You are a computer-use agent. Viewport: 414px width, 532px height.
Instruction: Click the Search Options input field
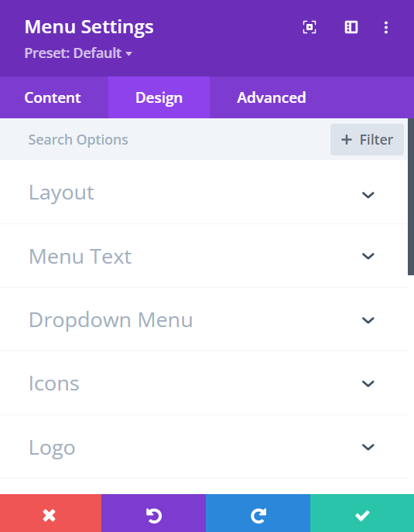pos(165,139)
